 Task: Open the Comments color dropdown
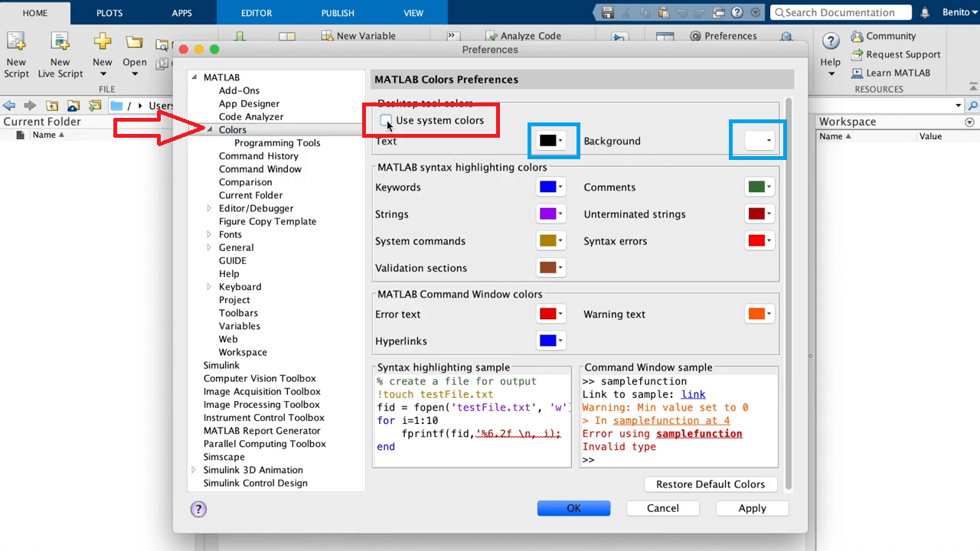coord(759,187)
